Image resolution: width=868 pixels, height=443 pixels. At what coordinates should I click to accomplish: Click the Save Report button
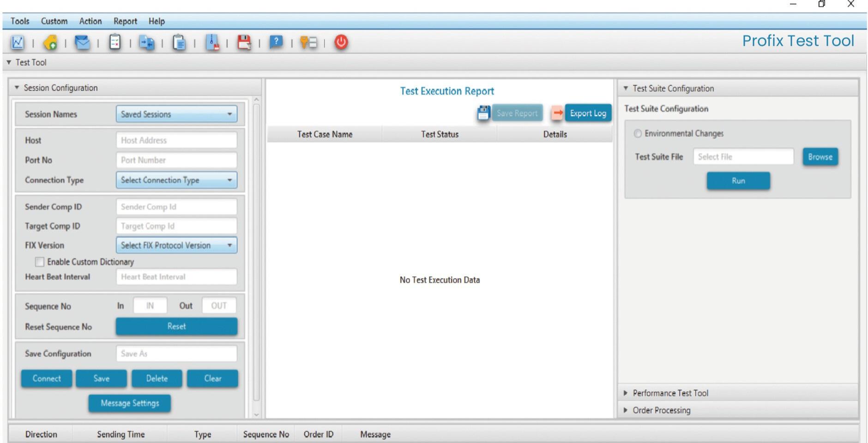tap(517, 113)
